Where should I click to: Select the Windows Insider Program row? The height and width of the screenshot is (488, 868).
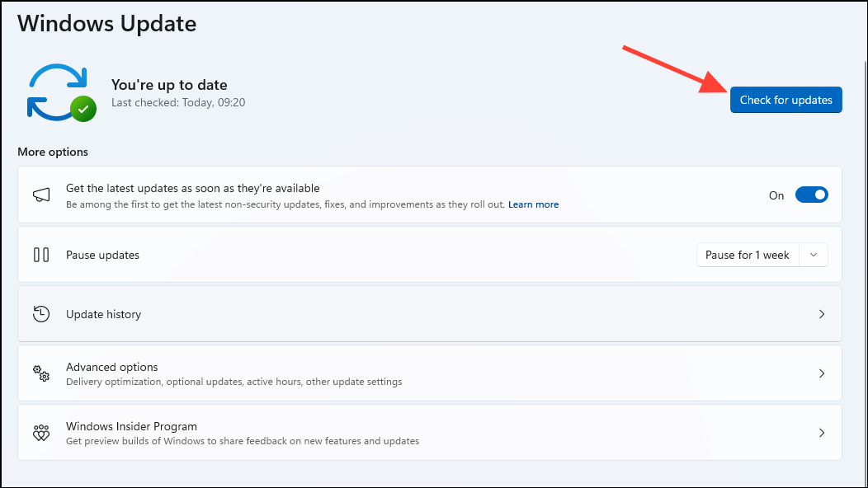point(430,433)
